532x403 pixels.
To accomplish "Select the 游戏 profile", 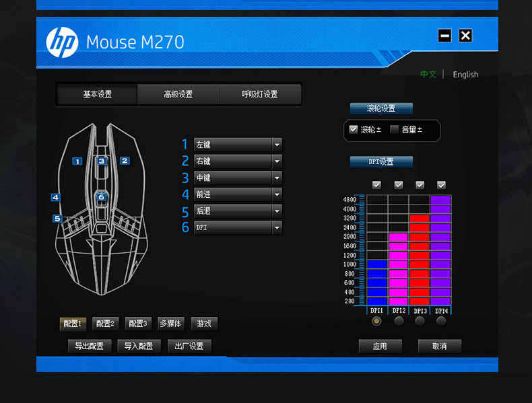I will pos(204,324).
